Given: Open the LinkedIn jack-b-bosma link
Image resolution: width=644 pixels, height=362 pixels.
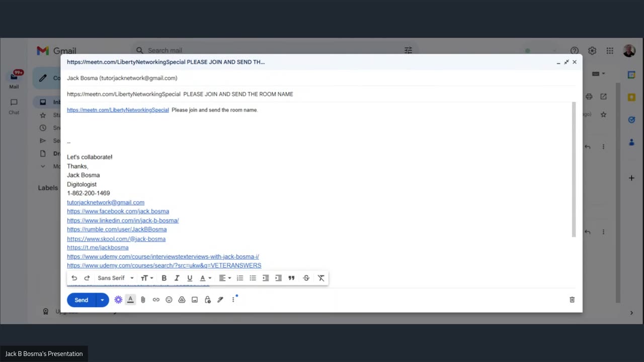Looking at the screenshot, I should click(123, 220).
